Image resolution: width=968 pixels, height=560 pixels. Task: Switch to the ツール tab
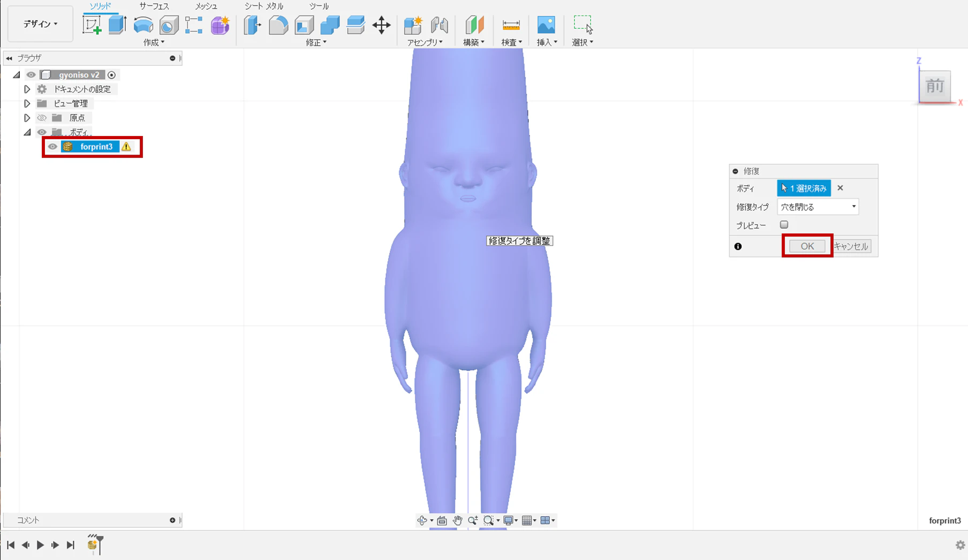point(319,6)
